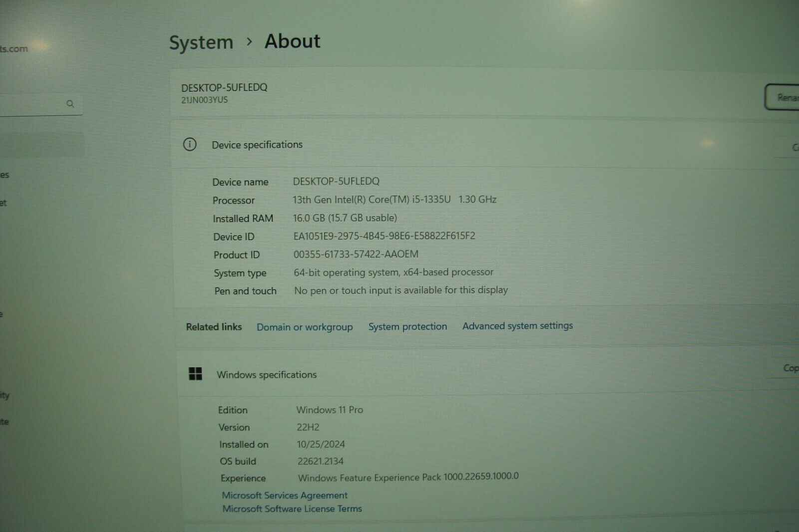Open Microsoft Software License Terms link
This screenshot has width=799, height=532.
292,509
